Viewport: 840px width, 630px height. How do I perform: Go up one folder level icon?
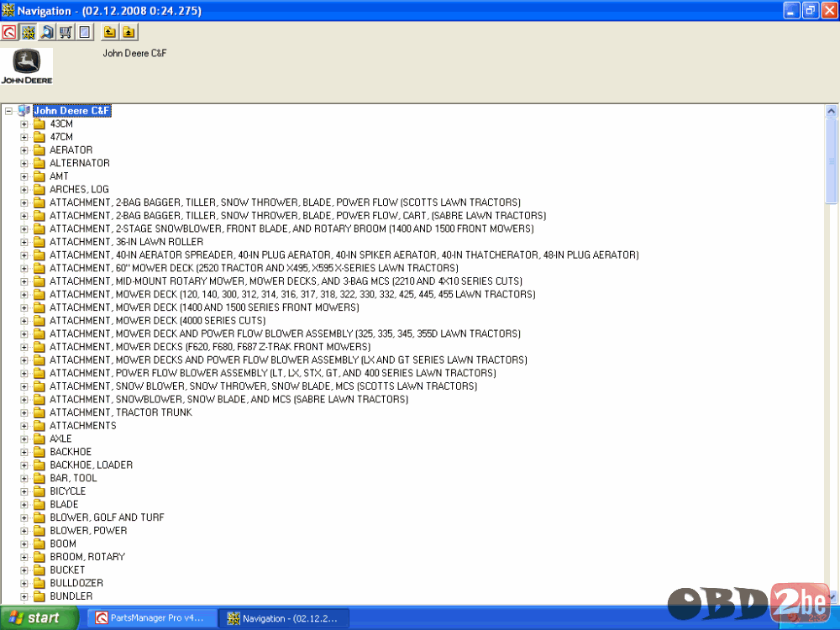point(110,32)
